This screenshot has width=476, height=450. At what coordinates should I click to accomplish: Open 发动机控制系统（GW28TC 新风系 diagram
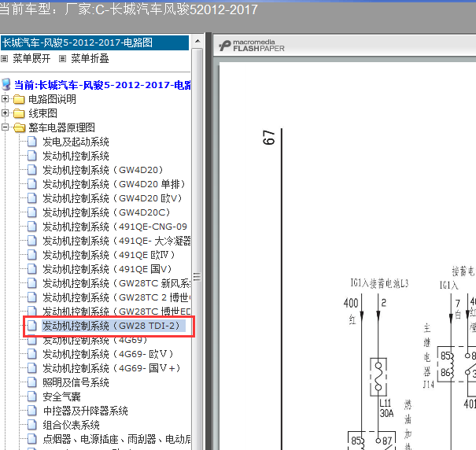pyautogui.click(x=116, y=283)
